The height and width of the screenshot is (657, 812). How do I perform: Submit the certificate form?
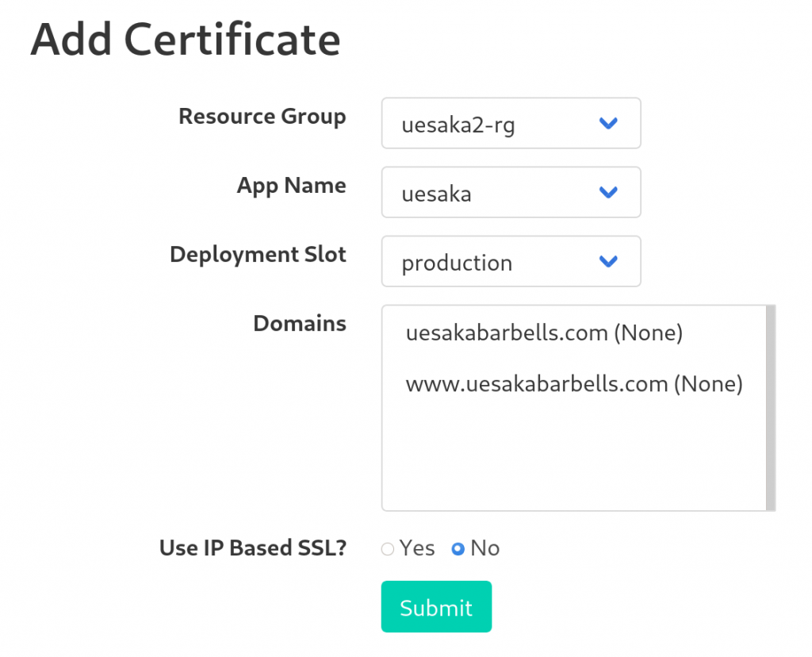436,607
